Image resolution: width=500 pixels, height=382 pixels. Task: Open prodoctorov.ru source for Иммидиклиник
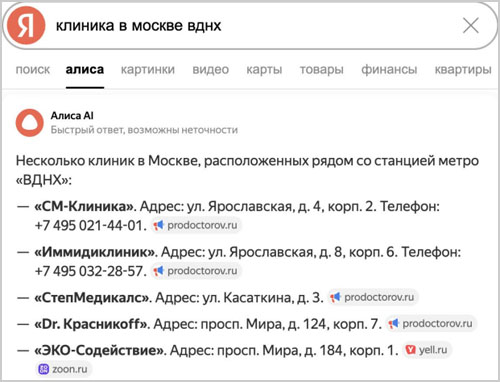pos(196,271)
